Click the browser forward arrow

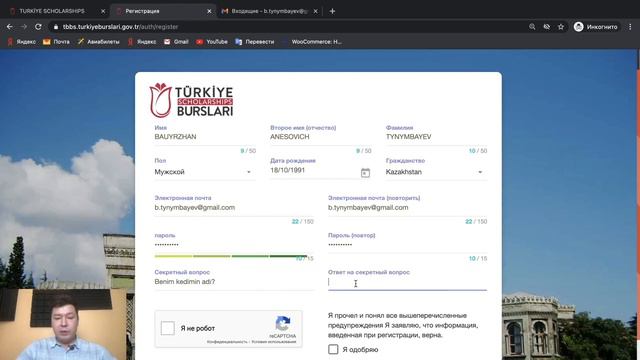pyautogui.click(x=24, y=27)
